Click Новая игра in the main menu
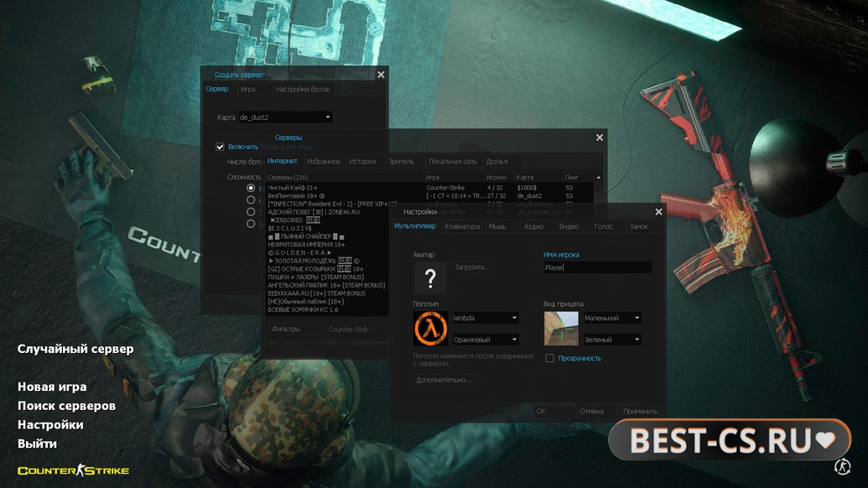The width and height of the screenshot is (868, 488). pos(52,387)
